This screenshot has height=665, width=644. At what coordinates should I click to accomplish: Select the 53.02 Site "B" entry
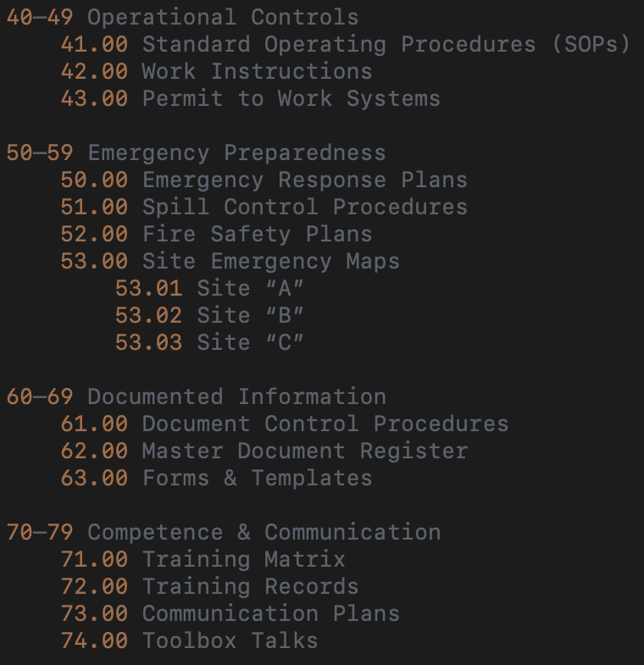click(209, 315)
